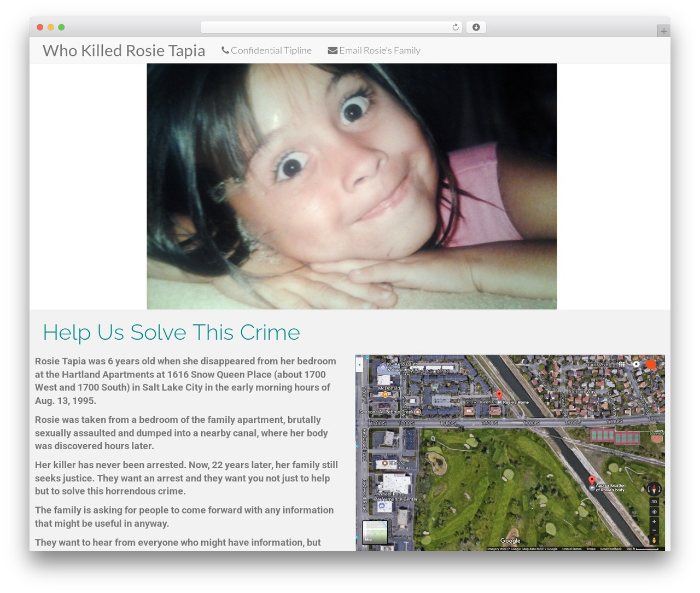Click Send feedback on the map footer

click(x=611, y=549)
